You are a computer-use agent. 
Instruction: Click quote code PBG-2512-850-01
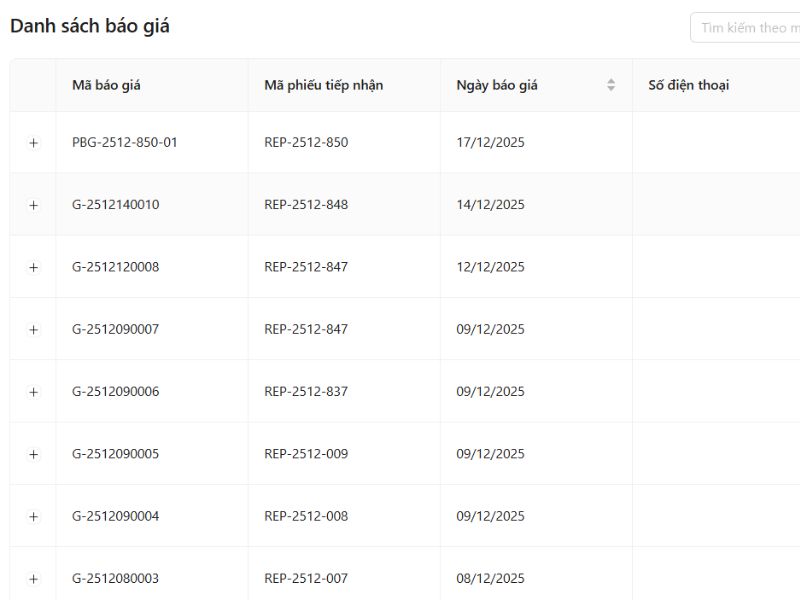pyautogui.click(x=125, y=142)
